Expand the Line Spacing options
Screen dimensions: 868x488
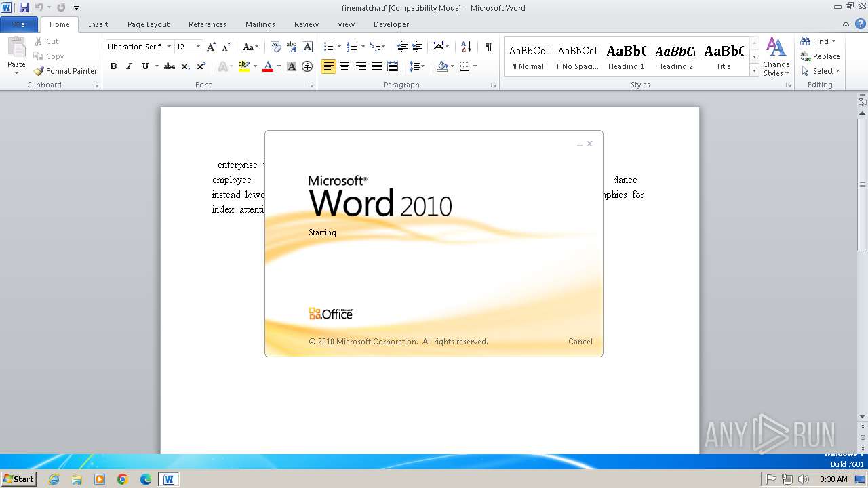click(x=417, y=66)
